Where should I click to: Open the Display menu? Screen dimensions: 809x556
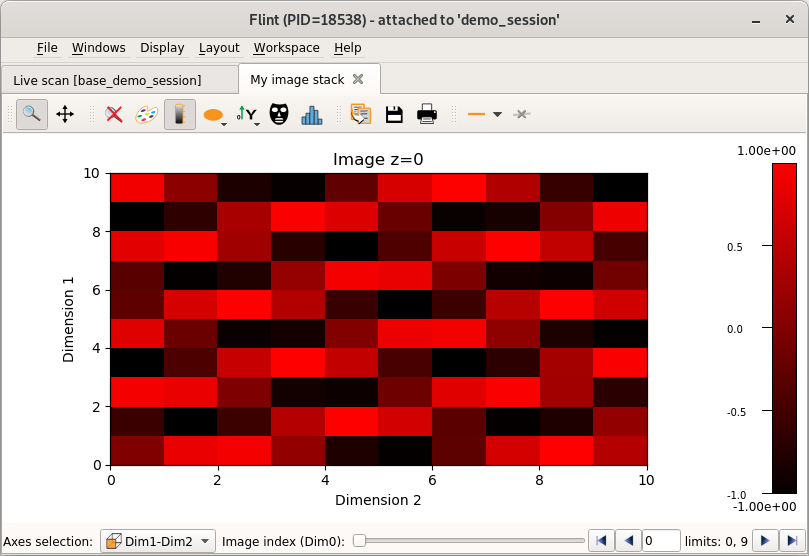click(162, 48)
